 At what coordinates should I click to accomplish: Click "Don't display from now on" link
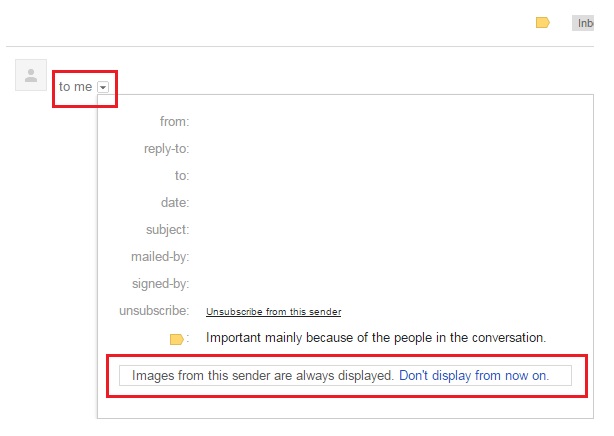[473, 376]
